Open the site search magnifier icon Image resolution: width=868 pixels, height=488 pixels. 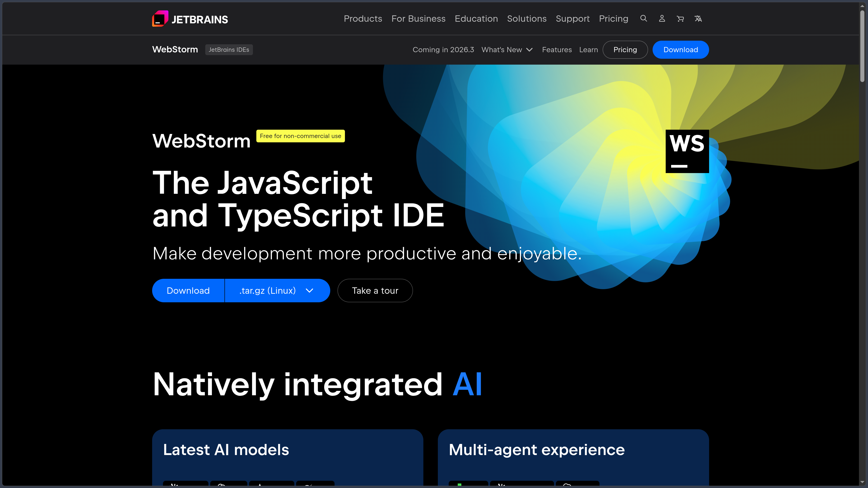644,19
